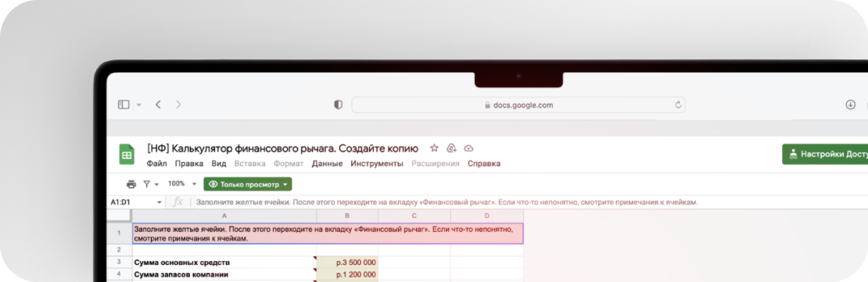Click cell Сумма запасов компании
868x282 pixels.
[224, 274]
